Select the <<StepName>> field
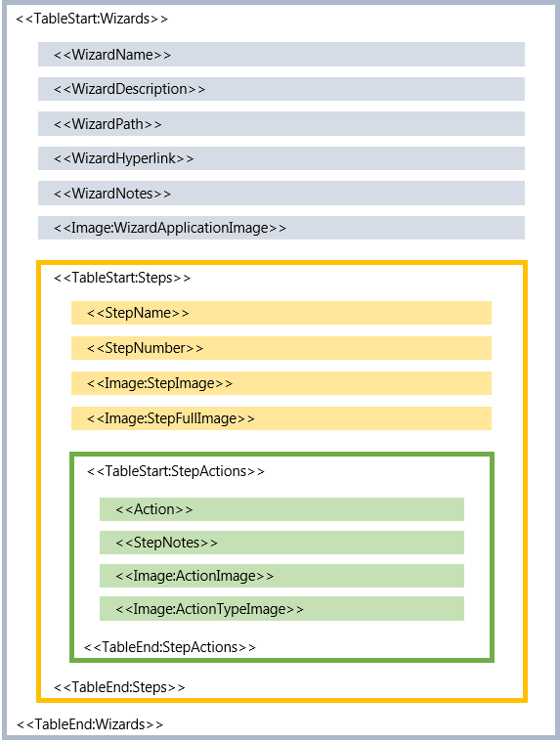 tap(281, 313)
